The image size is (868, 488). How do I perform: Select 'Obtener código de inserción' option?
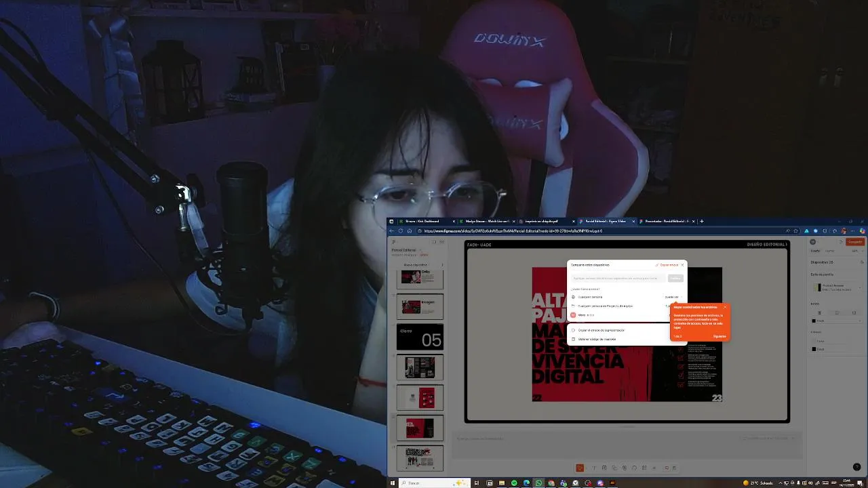(x=597, y=339)
